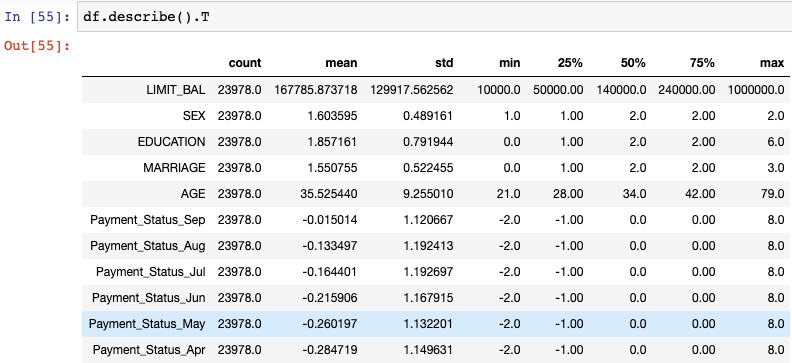Screen dimensions: 792x363
Task: Select the EDUCATION row label
Action: click(x=172, y=142)
